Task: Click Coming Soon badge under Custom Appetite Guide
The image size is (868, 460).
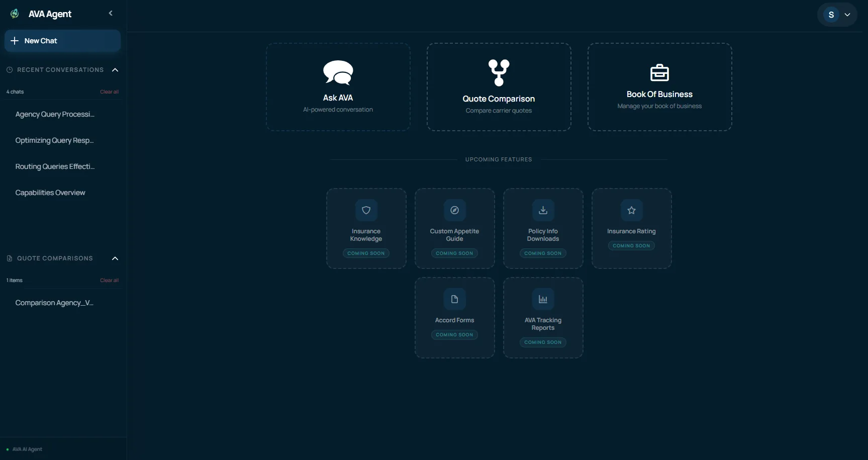Action: [x=454, y=253]
